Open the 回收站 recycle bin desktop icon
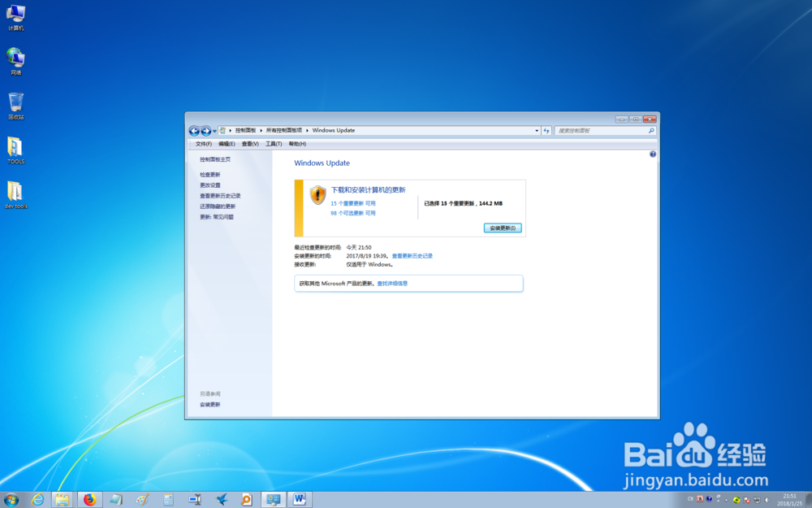Screen dimensions: 812x508 pyautogui.click(x=15, y=106)
